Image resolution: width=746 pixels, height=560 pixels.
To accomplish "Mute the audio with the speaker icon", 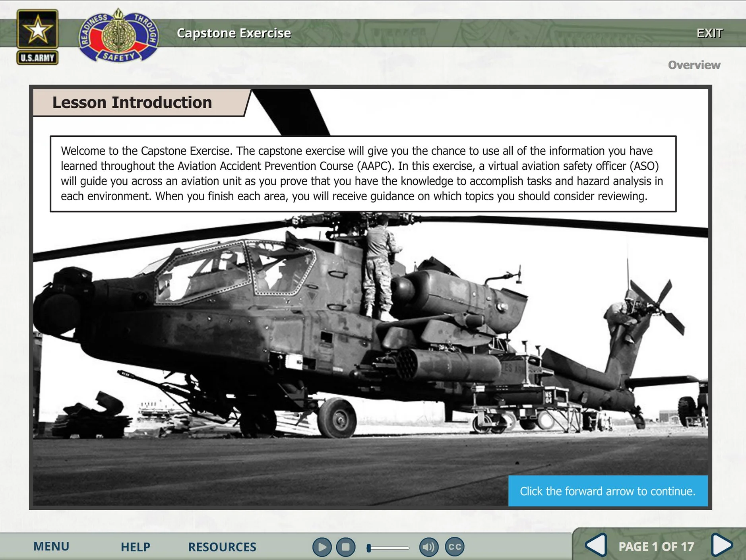I will [428, 546].
